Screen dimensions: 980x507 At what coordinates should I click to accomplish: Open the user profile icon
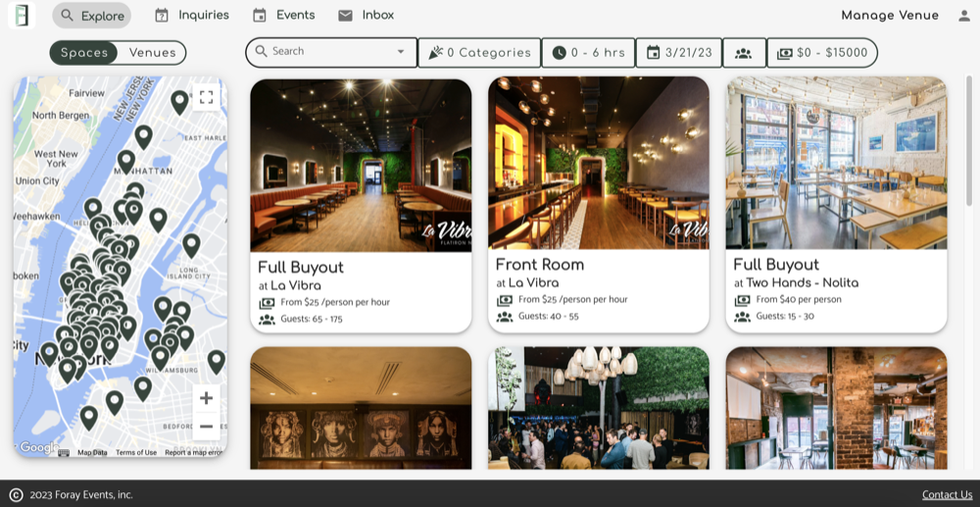click(961, 16)
